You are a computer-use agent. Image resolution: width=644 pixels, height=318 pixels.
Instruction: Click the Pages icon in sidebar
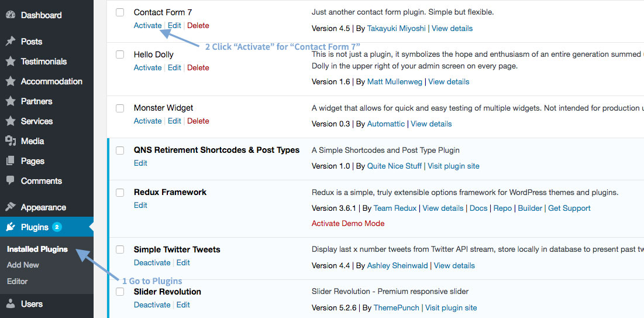(11, 161)
